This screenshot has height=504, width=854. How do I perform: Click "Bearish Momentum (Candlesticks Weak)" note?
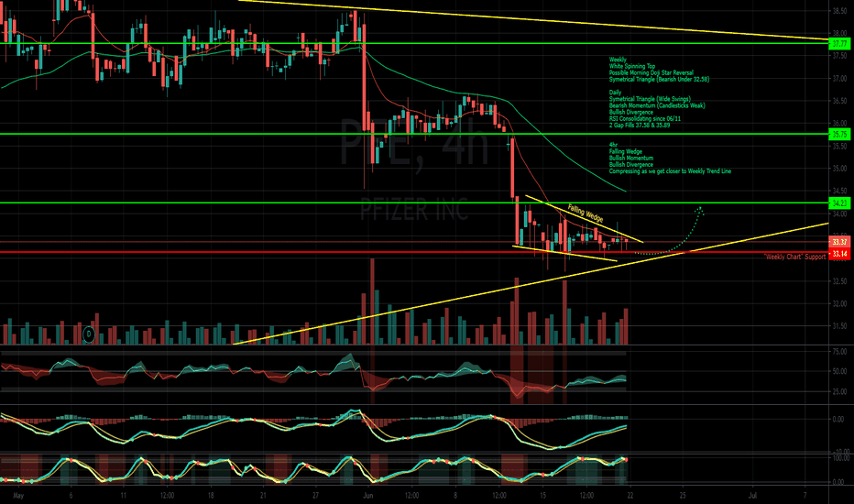[657, 105]
